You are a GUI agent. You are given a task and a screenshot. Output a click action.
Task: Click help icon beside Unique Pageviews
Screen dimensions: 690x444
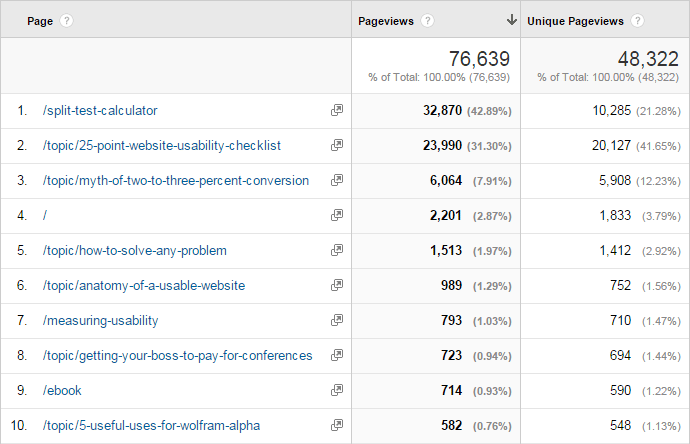coord(637,21)
